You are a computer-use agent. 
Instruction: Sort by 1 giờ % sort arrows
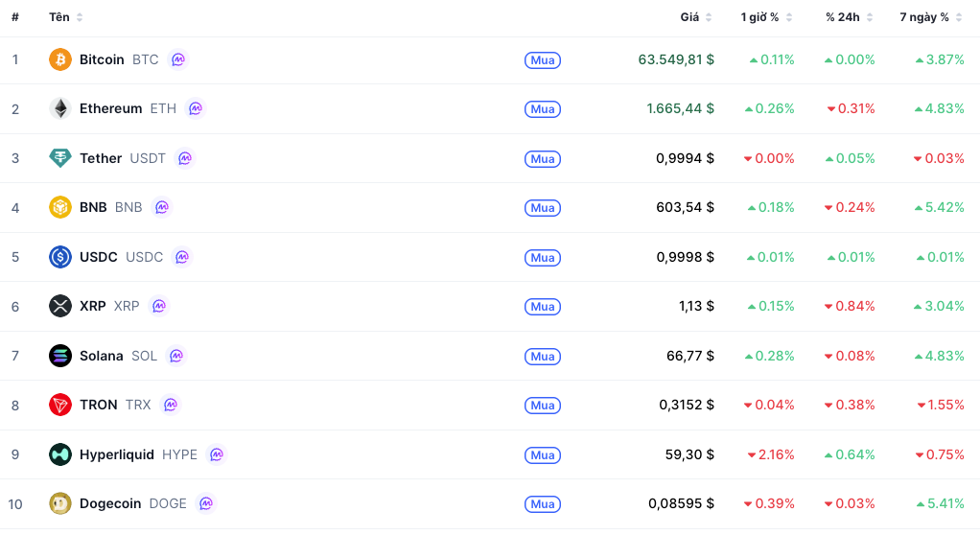789,17
